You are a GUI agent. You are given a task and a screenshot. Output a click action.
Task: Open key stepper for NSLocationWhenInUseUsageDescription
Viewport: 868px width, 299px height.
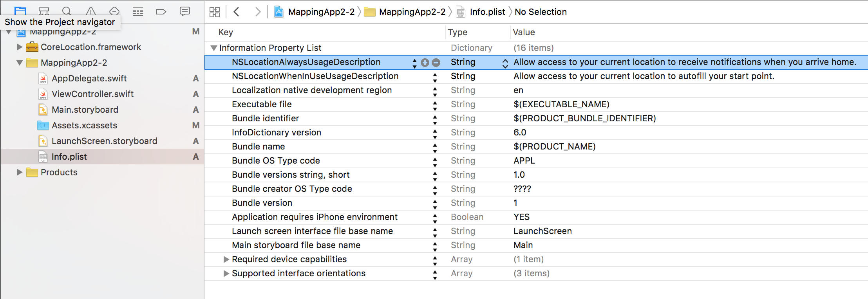tap(435, 77)
